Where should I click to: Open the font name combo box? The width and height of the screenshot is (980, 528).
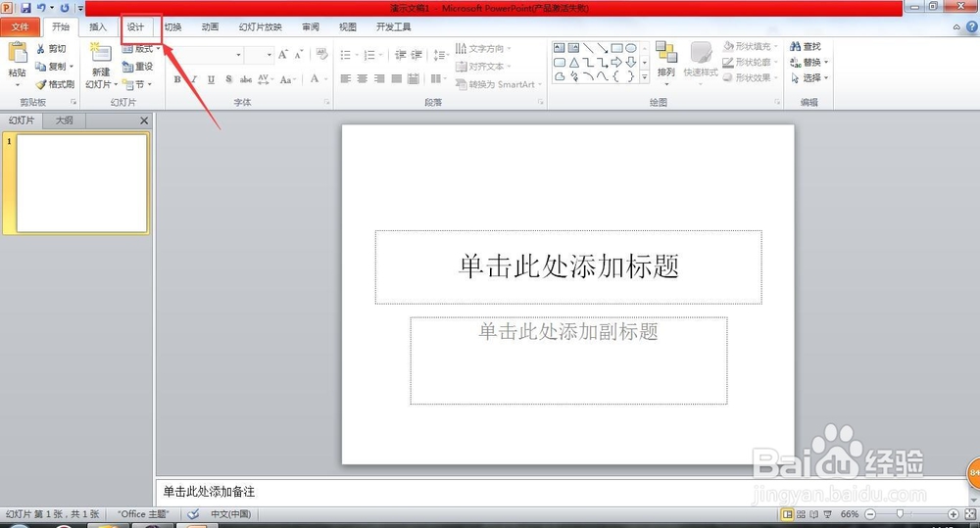208,55
